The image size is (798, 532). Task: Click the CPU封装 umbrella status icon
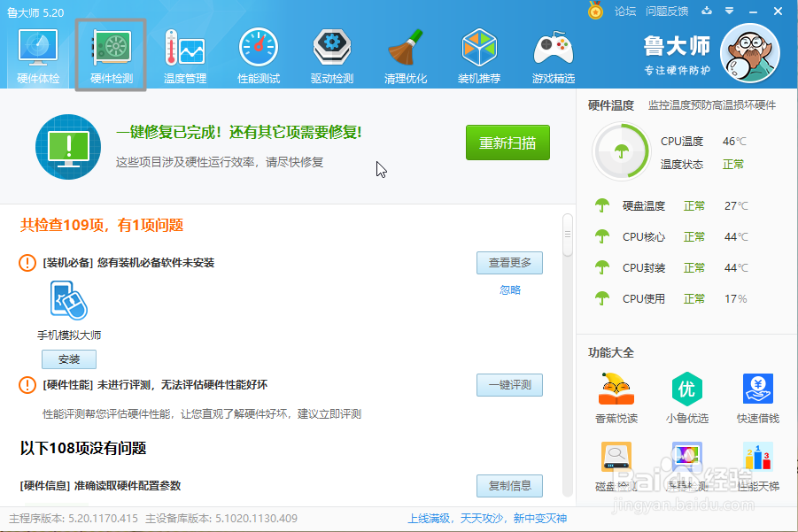pyautogui.click(x=602, y=267)
